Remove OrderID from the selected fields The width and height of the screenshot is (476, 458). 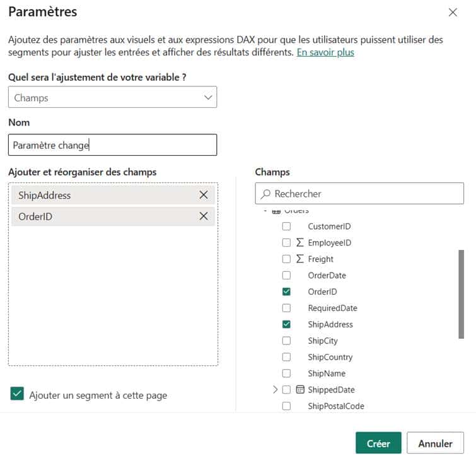pos(204,216)
